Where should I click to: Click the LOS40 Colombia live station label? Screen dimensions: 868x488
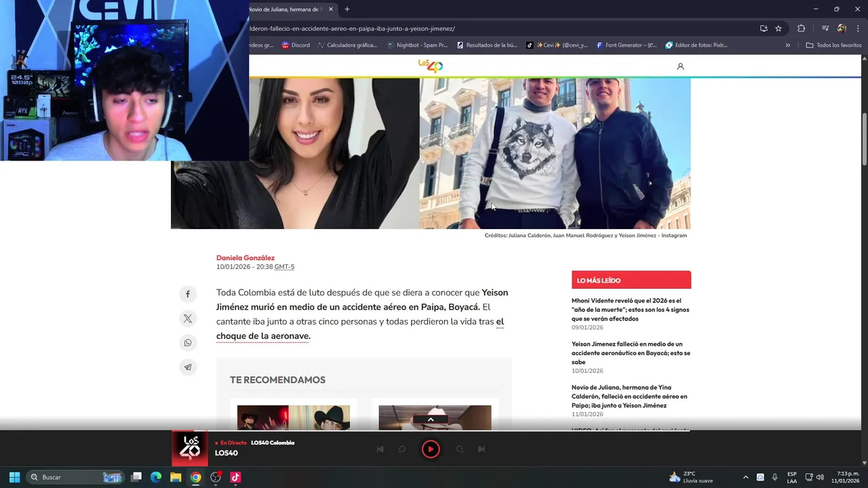pyautogui.click(x=273, y=443)
